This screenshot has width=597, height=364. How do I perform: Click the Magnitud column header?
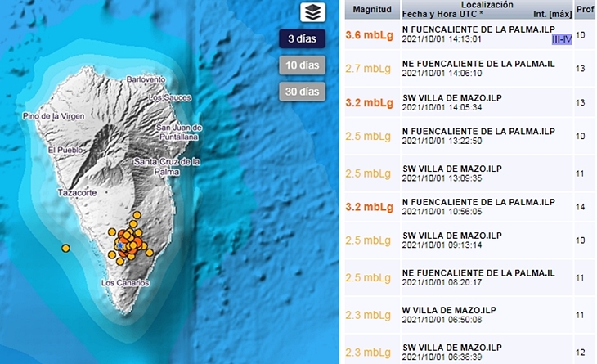tap(372, 10)
